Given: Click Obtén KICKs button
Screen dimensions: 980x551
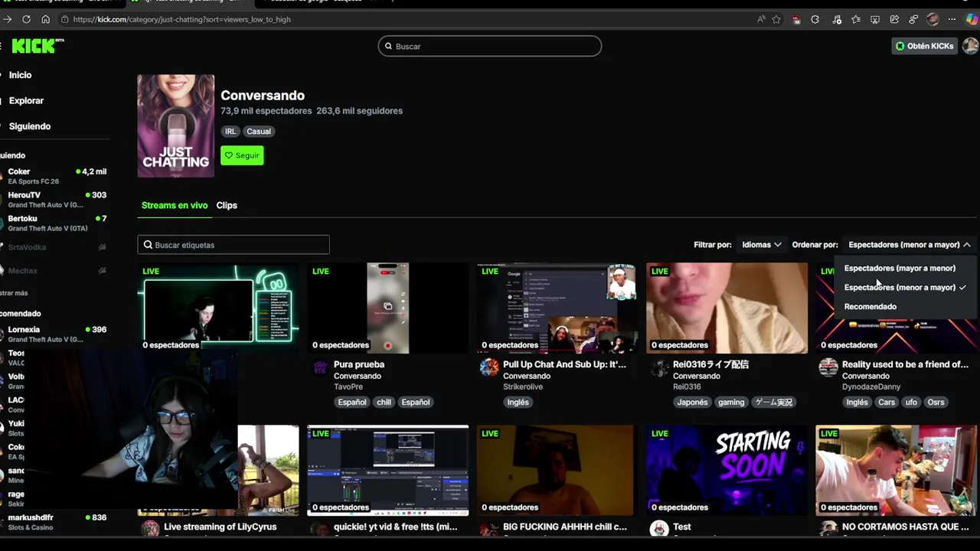Looking at the screenshot, I should (x=925, y=46).
